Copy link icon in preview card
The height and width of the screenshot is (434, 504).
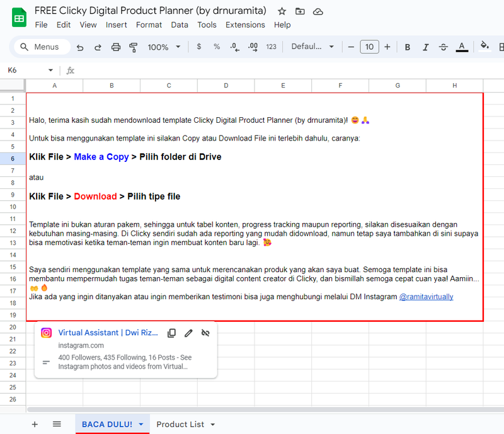point(171,333)
